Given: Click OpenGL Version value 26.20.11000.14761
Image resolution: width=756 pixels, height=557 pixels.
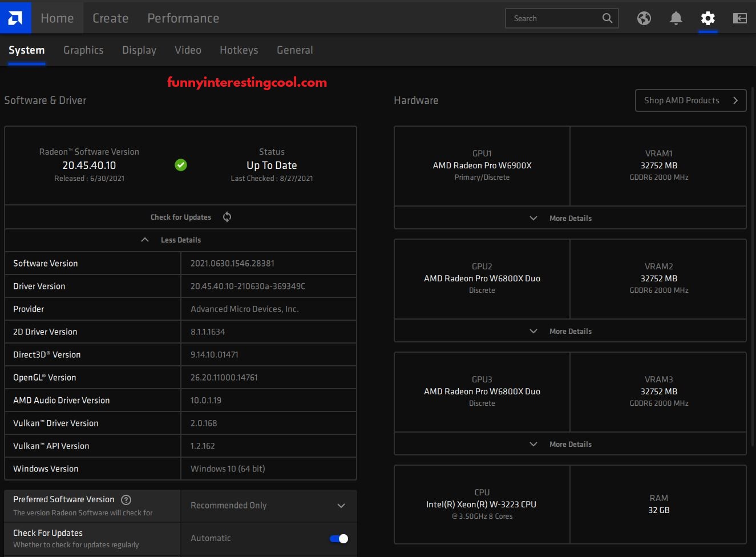Looking at the screenshot, I should coord(224,377).
